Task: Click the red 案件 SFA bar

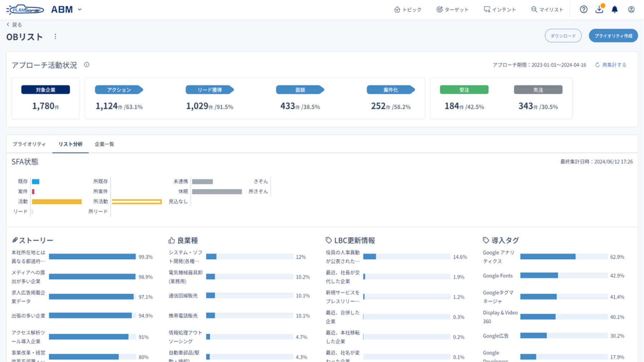Action: [33, 192]
